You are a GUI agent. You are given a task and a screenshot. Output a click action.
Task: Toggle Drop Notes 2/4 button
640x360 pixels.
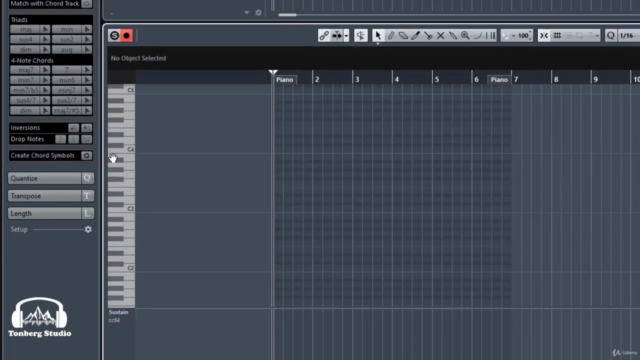(x=86, y=139)
